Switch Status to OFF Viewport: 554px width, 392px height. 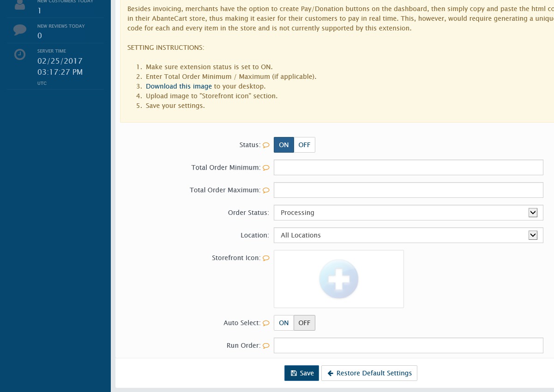coord(304,145)
